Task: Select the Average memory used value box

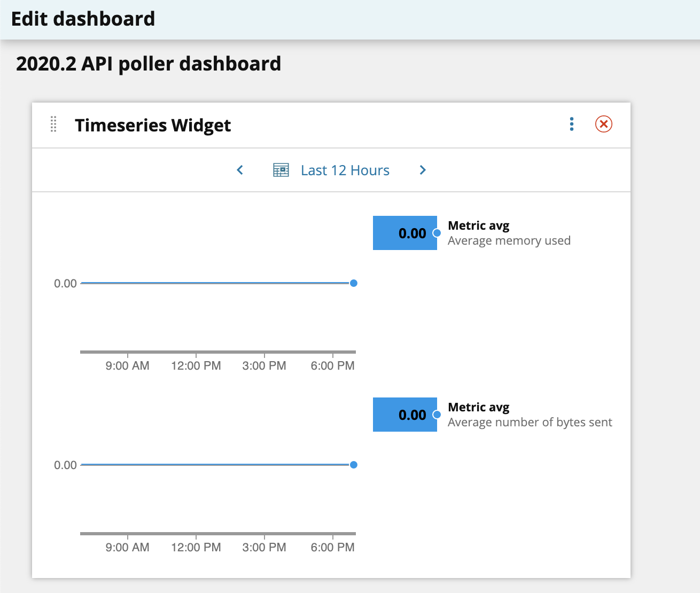Action: 405,233
